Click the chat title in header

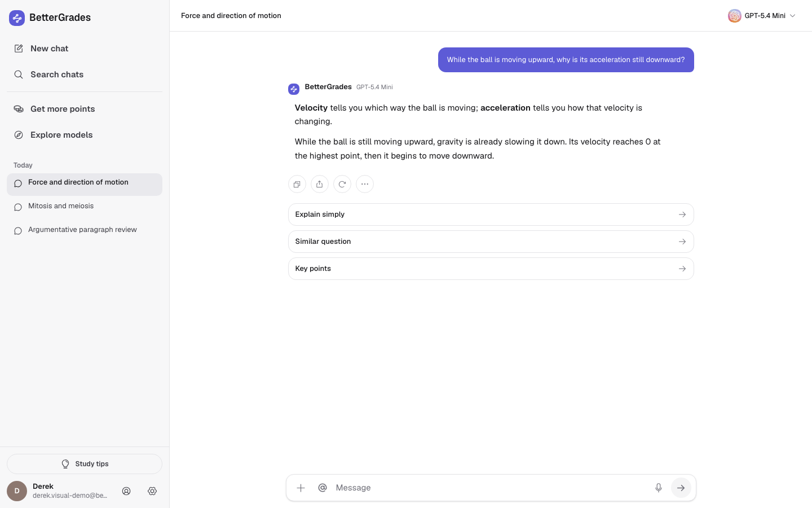point(231,16)
